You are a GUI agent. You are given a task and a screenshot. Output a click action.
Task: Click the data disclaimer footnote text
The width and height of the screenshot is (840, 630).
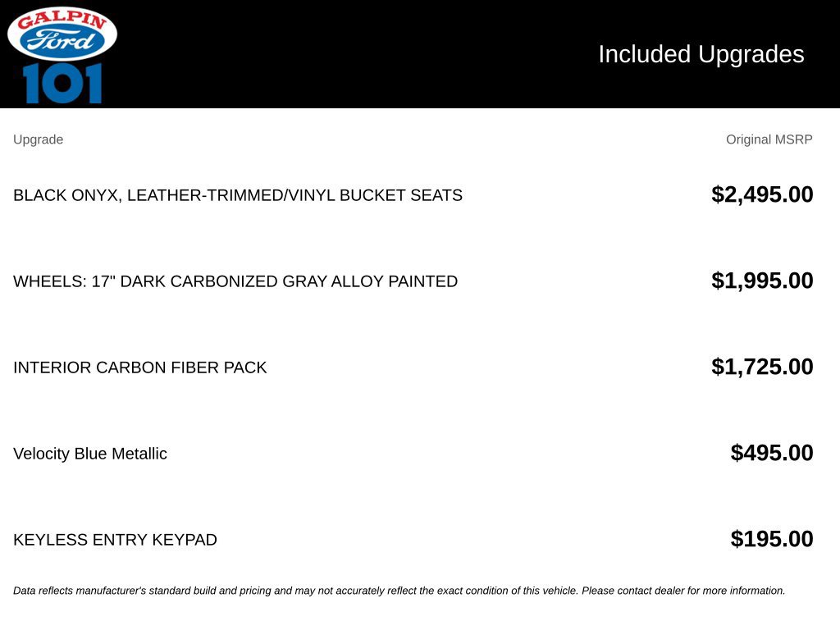pos(399,591)
